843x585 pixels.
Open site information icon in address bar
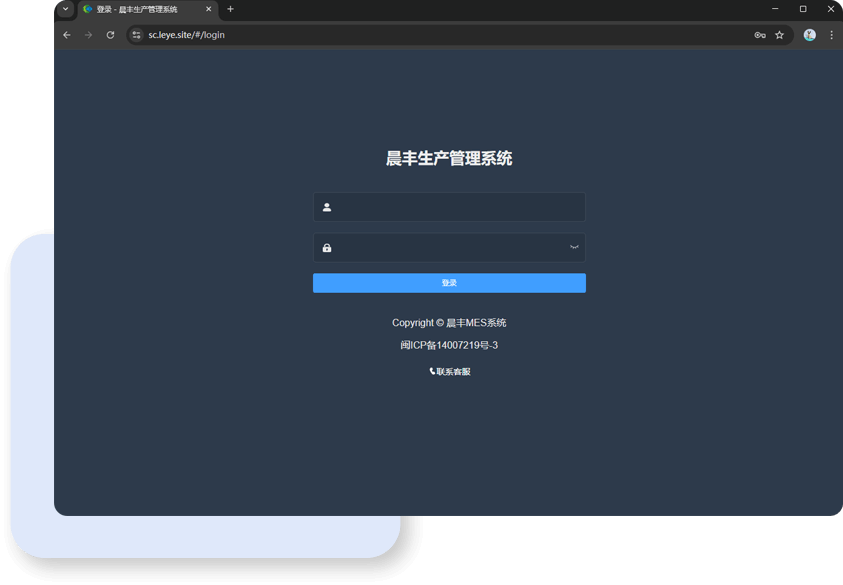tap(137, 35)
